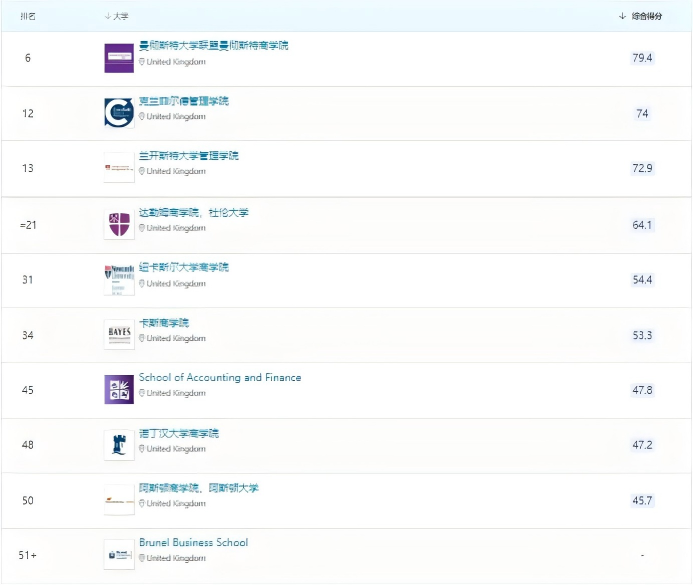The width and height of the screenshot is (693, 585).
Task: Click rank 51+ cell
Action: (x=28, y=555)
